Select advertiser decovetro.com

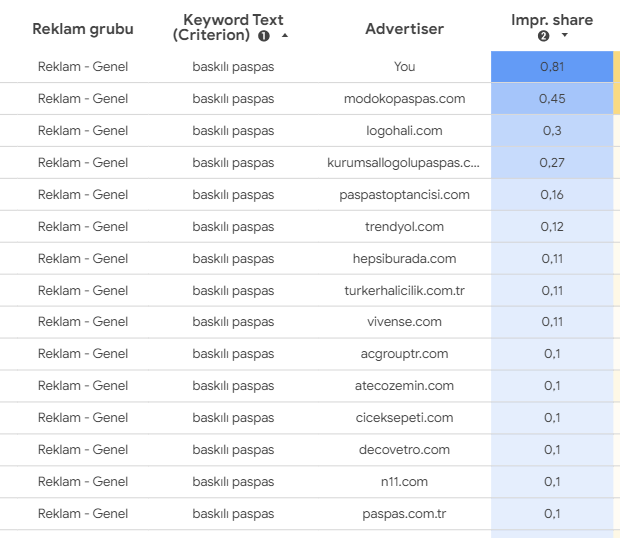[404, 449]
